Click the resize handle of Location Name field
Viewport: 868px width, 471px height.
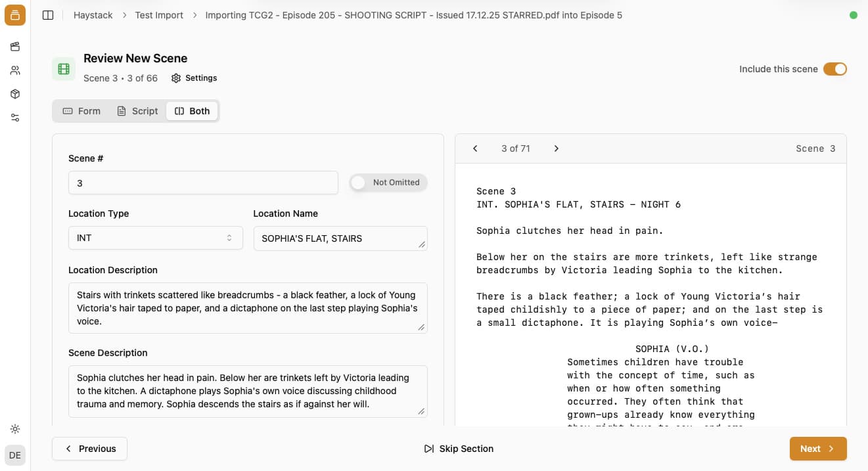tap(421, 244)
